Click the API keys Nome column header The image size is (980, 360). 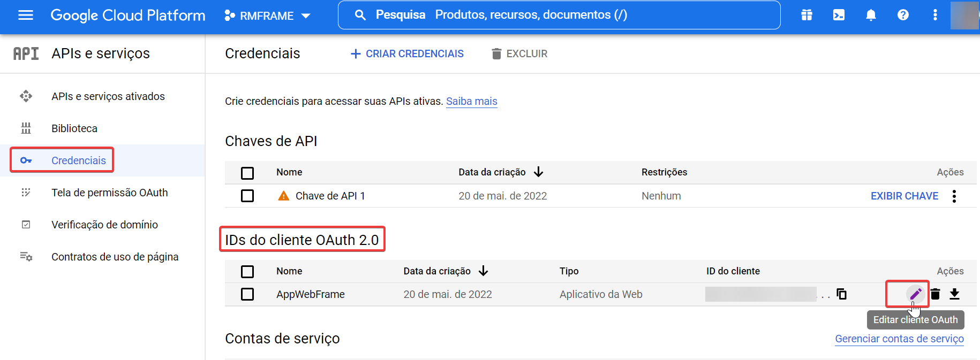pyautogui.click(x=289, y=172)
